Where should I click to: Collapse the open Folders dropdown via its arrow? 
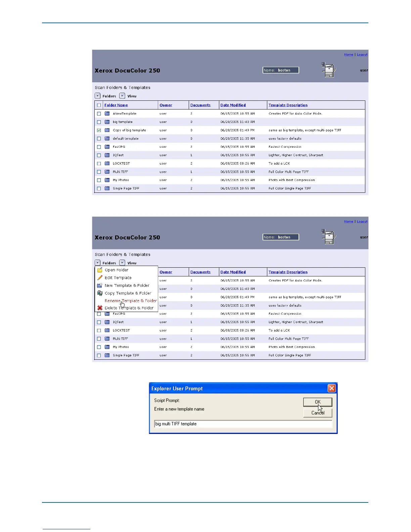[x=97, y=263]
